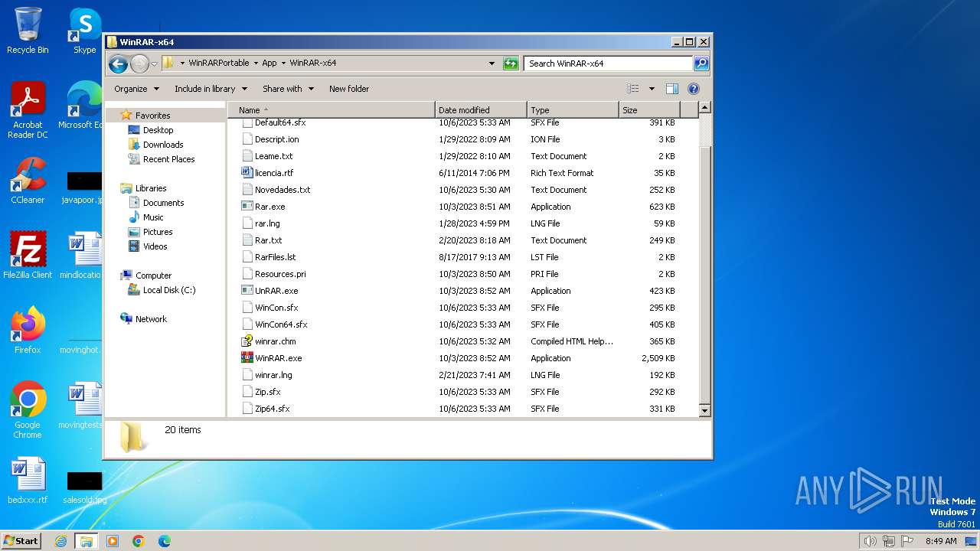Select Local Disk (C:) in navigation pane
This screenshot has height=551, width=980.
(x=169, y=290)
